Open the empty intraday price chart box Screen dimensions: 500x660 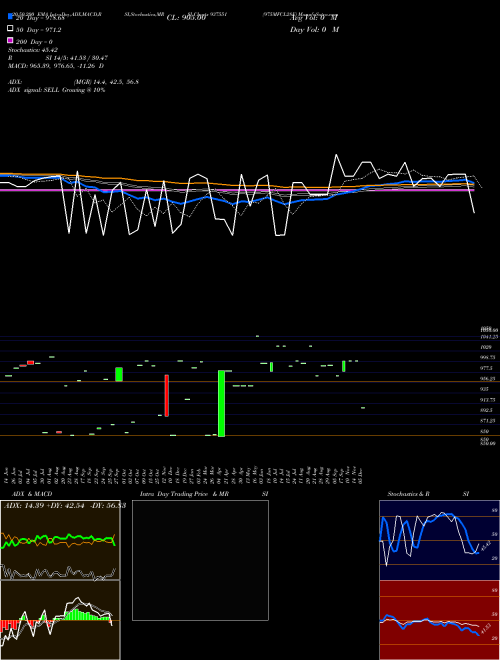pos(200,560)
